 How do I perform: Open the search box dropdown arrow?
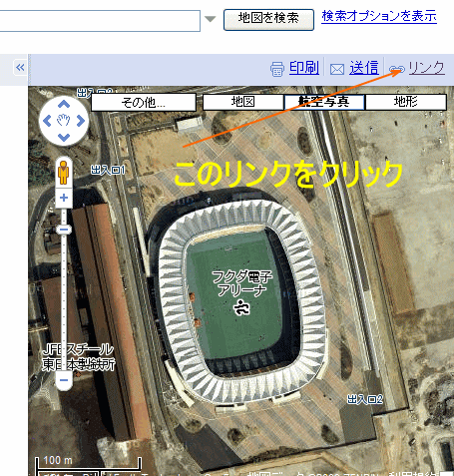tap(211, 19)
